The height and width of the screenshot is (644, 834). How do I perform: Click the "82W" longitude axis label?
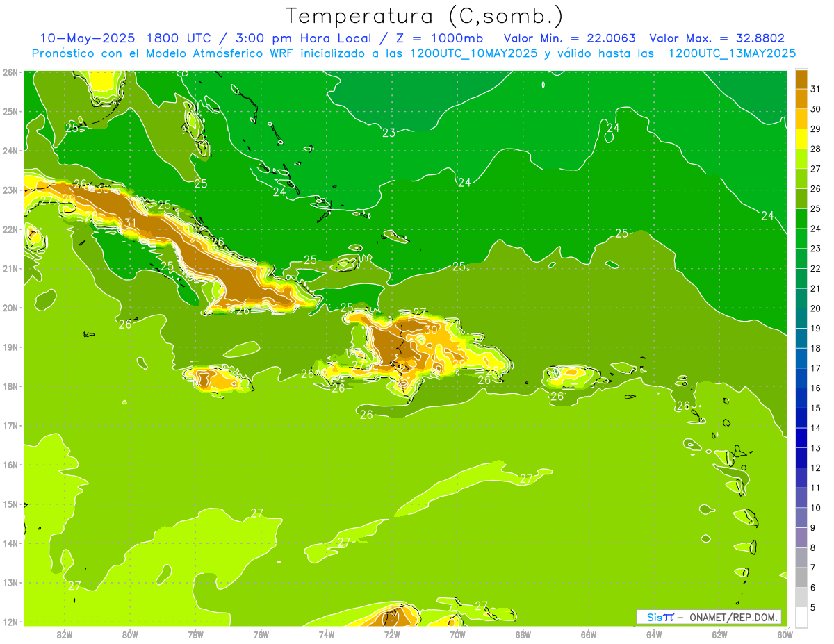pyautogui.click(x=65, y=634)
